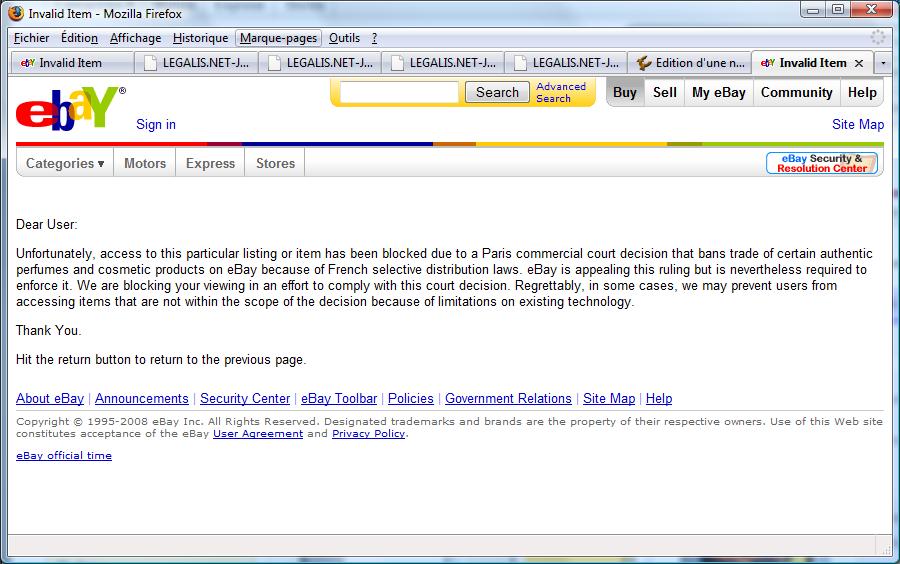Image resolution: width=900 pixels, height=564 pixels.
Task: Open the Government Relations footer link
Action: [508, 398]
